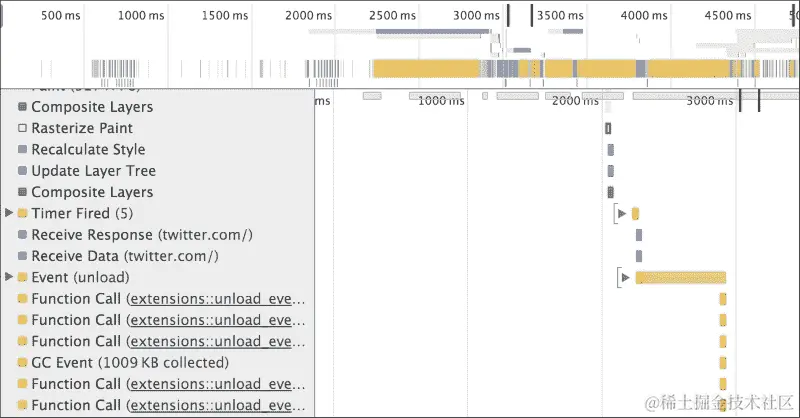Grab the left overview window handle near 3000 ms
The image size is (800, 418).
tap(508, 15)
